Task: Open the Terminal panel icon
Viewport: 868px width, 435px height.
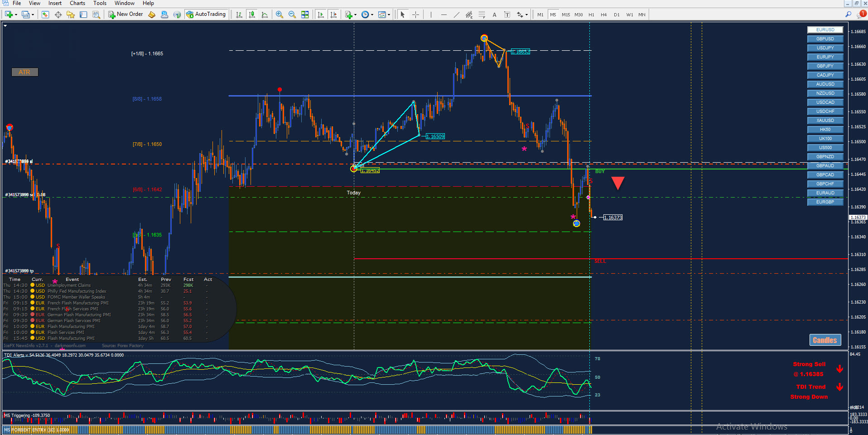Action: pyautogui.click(x=83, y=14)
